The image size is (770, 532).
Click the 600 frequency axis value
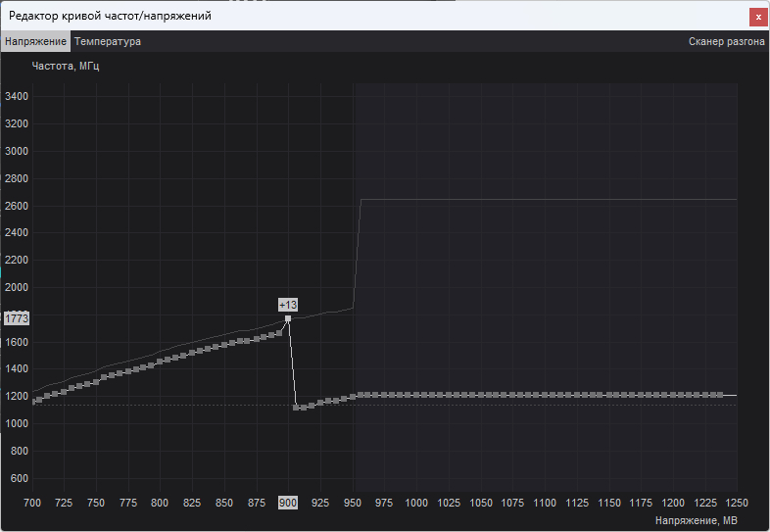pyautogui.click(x=20, y=478)
